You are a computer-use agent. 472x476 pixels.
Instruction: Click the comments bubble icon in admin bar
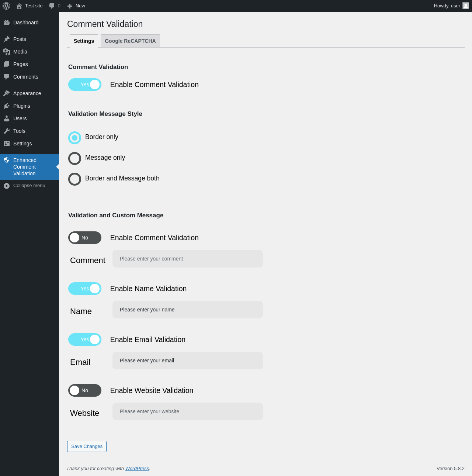point(52,6)
